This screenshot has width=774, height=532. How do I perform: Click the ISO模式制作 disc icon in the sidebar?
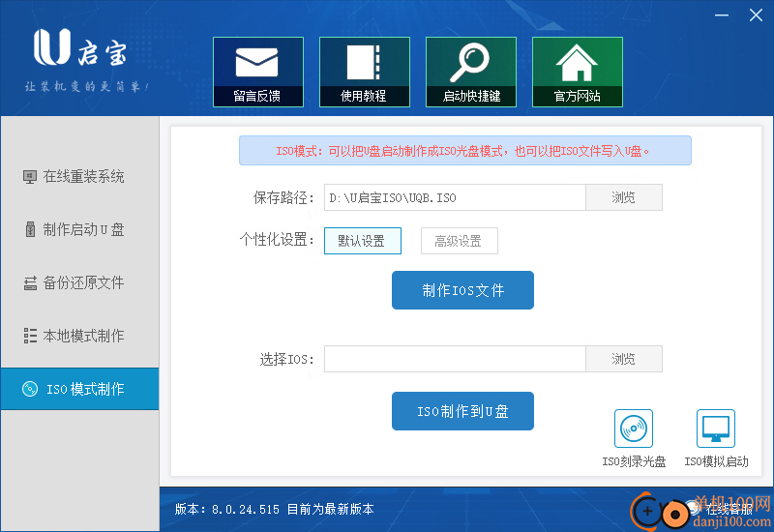tap(30, 389)
